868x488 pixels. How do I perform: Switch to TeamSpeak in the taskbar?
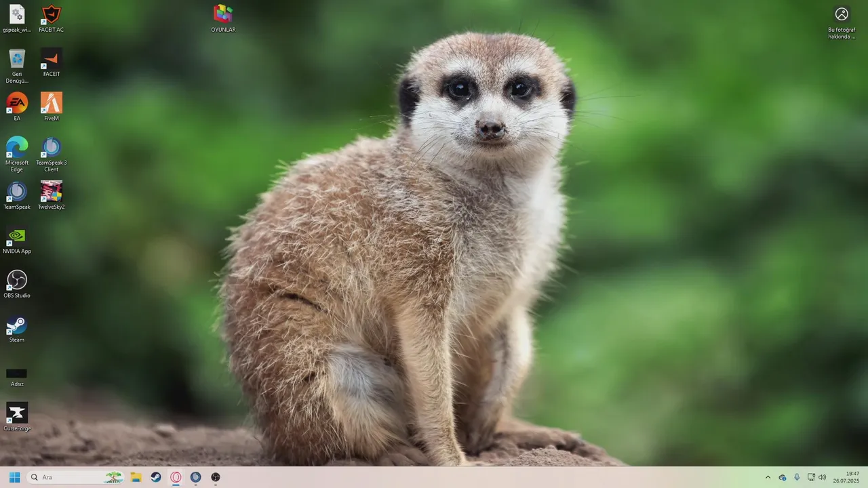pyautogui.click(x=195, y=477)
